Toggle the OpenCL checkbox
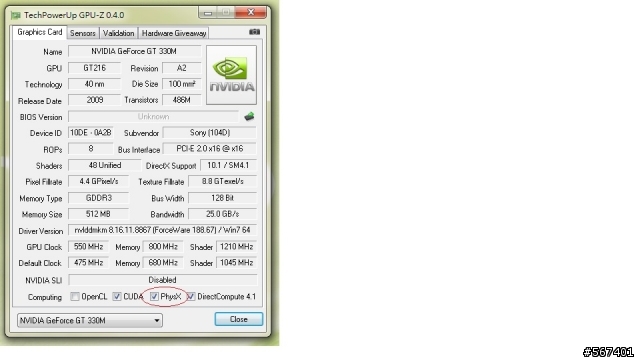The image size is (640, 360). tap(75, 297)
